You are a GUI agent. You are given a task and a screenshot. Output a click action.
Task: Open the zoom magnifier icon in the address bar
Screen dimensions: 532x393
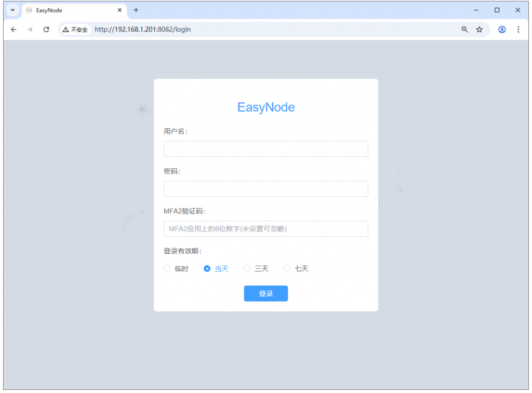[464, 30]
